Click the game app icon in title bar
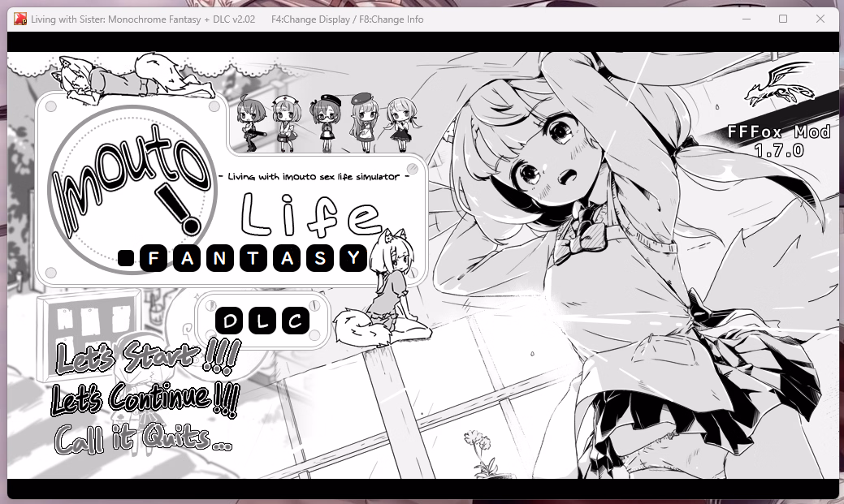 pos(20,19)
